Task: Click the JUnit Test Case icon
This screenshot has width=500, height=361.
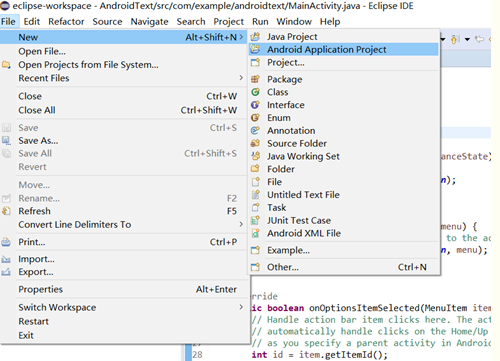Action: tap(255, 220)
